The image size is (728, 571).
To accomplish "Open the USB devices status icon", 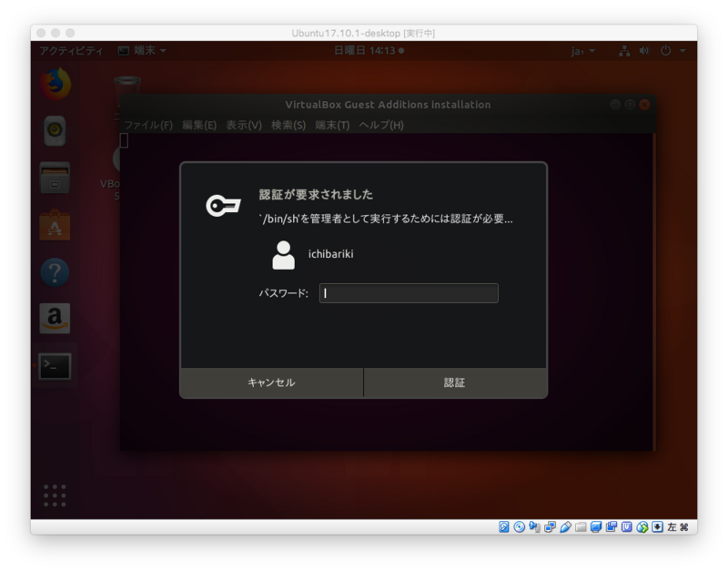I will [x=565, y=527].
